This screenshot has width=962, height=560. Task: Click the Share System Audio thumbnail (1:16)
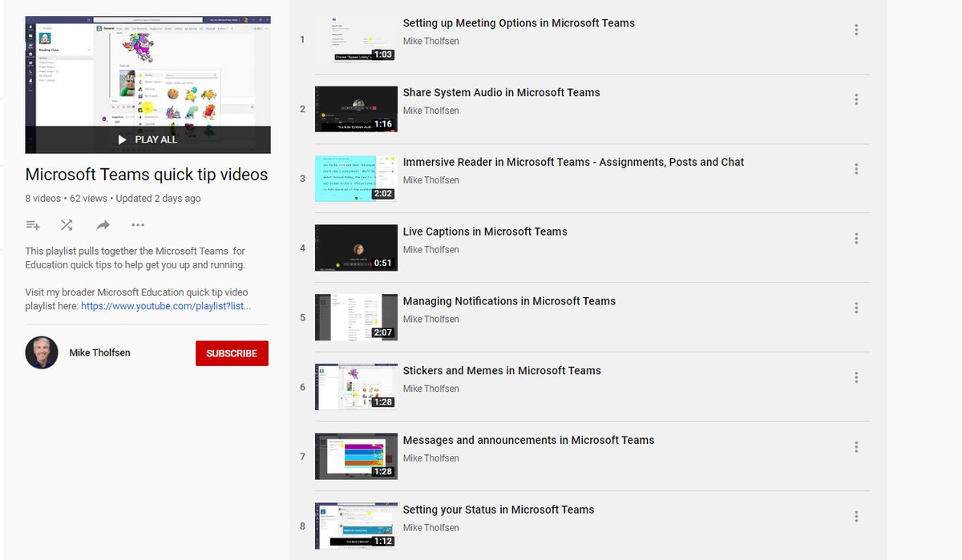[x=356, y=109]
